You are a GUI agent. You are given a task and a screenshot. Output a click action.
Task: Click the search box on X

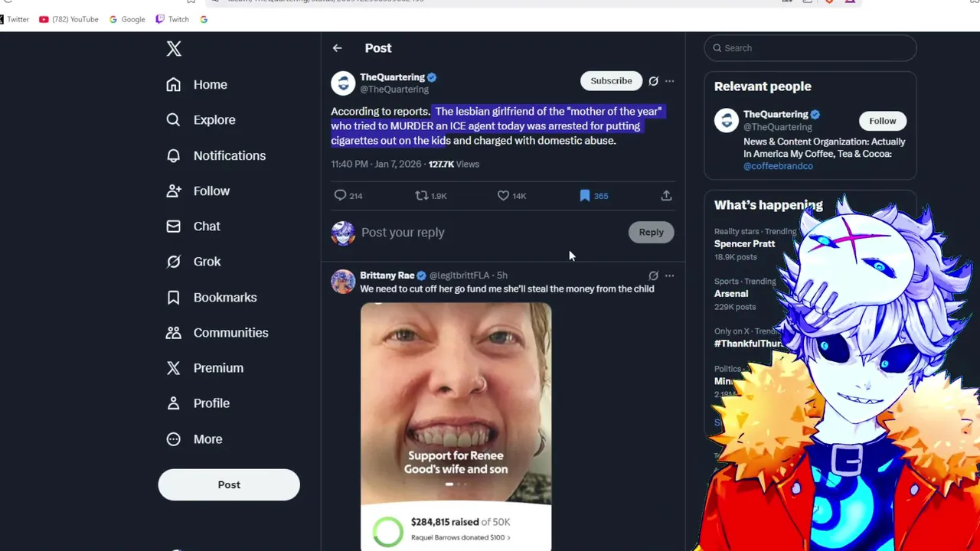(810, 47)
